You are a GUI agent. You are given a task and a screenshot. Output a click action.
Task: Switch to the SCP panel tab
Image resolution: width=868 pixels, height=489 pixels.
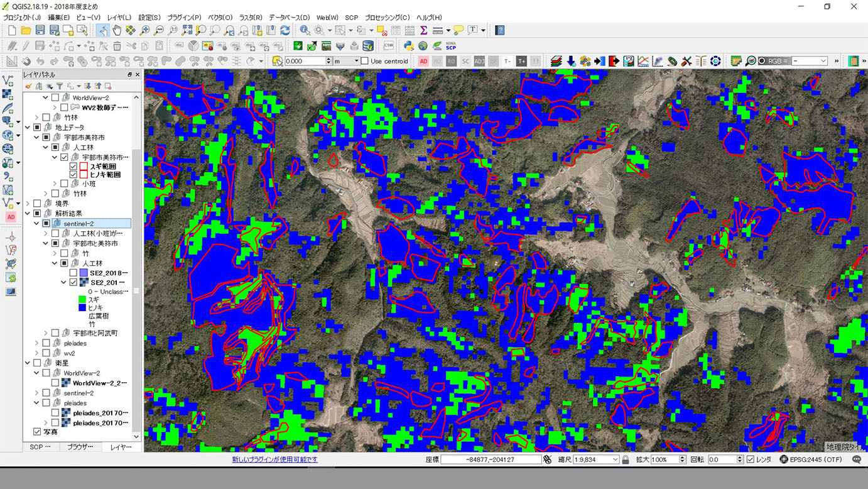[x=41, y=447]
